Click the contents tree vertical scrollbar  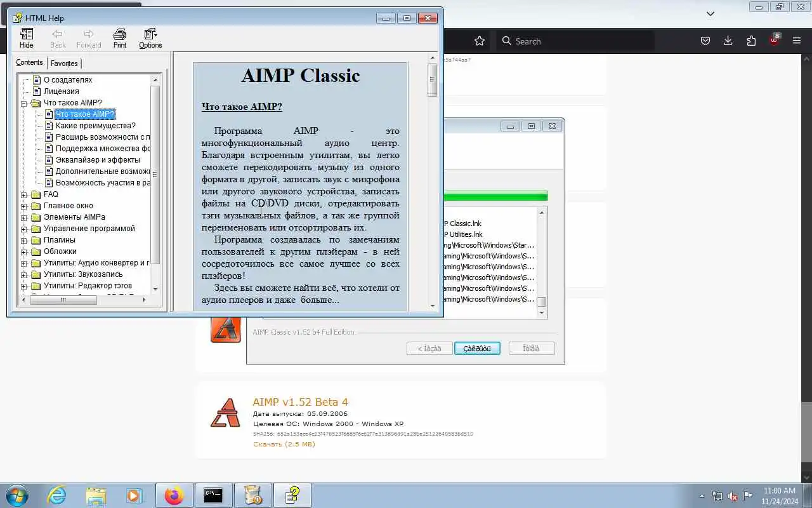pos(155,184)
